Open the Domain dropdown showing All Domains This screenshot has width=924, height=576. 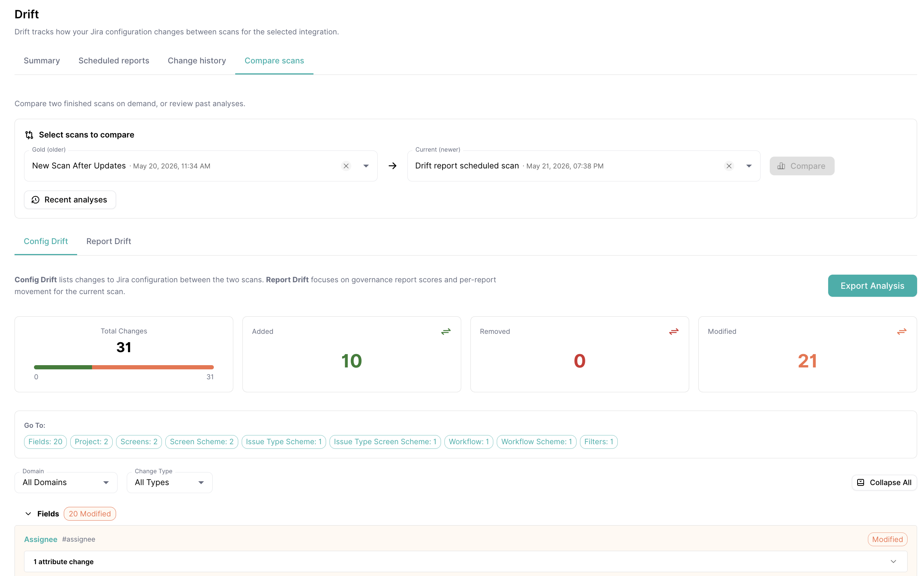point(66,482)
